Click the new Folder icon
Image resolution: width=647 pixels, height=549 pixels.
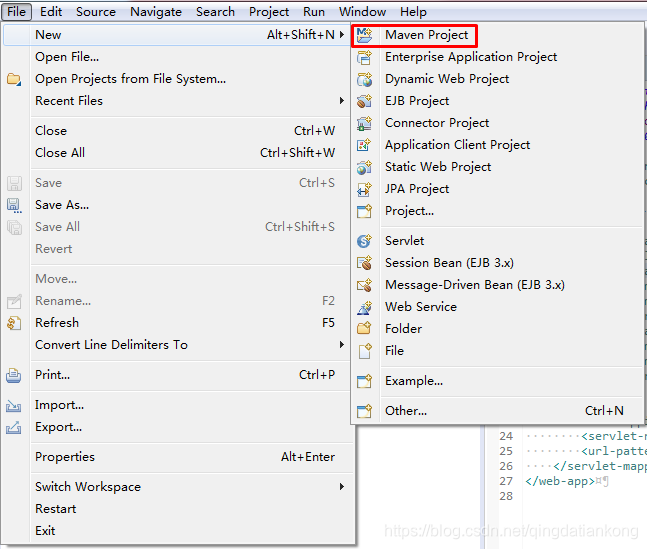tap(364, 329)
